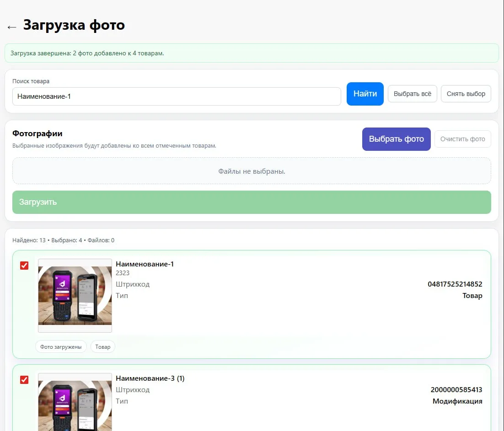Focus the Поиск товара input field

tap(177, 96)
